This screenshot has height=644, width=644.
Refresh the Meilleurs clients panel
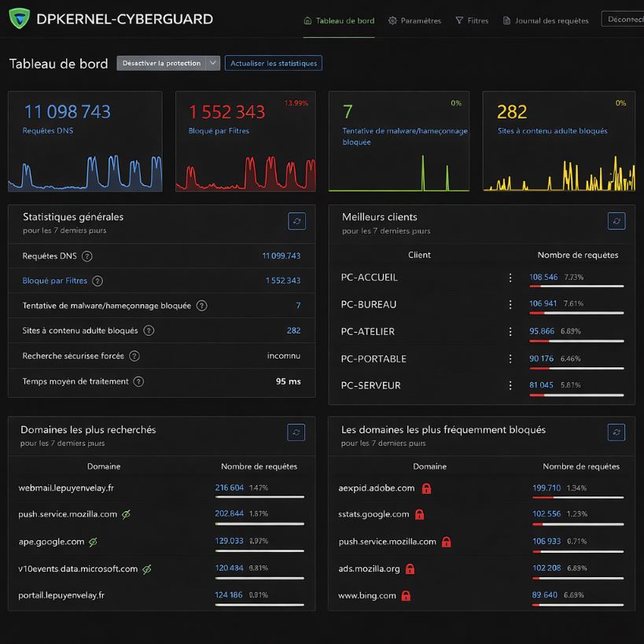[616, 221]
